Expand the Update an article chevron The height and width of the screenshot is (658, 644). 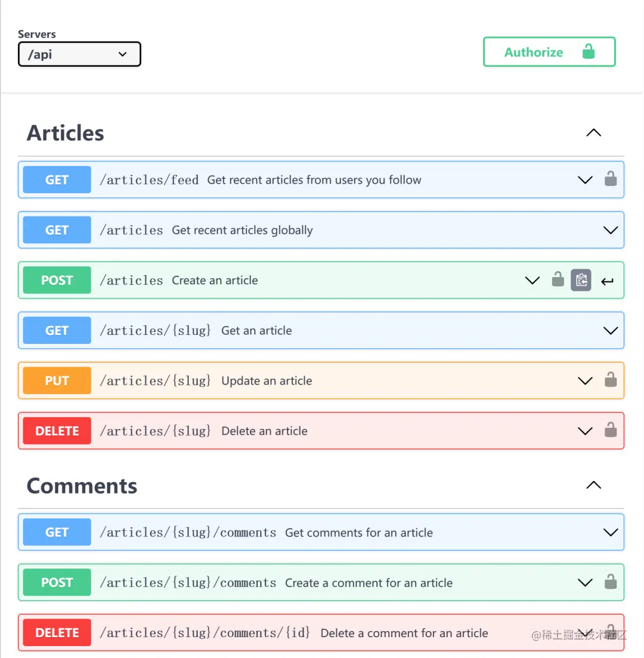[x=585, y=381]
